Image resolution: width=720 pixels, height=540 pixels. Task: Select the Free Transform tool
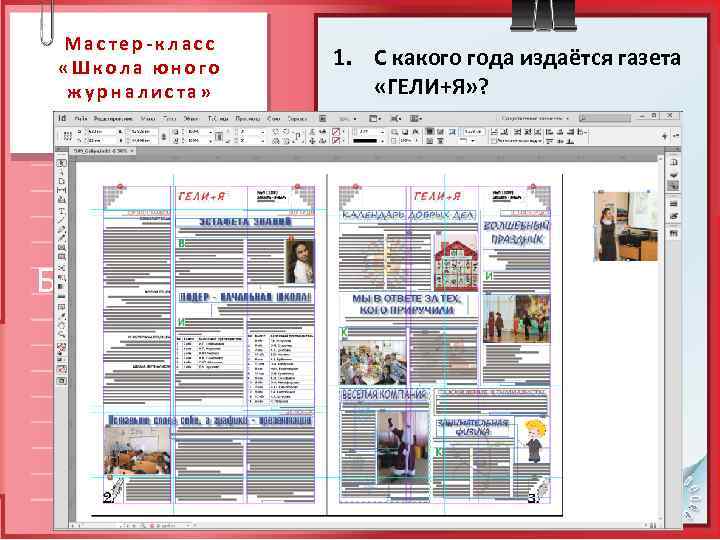(x=61, y=278)
